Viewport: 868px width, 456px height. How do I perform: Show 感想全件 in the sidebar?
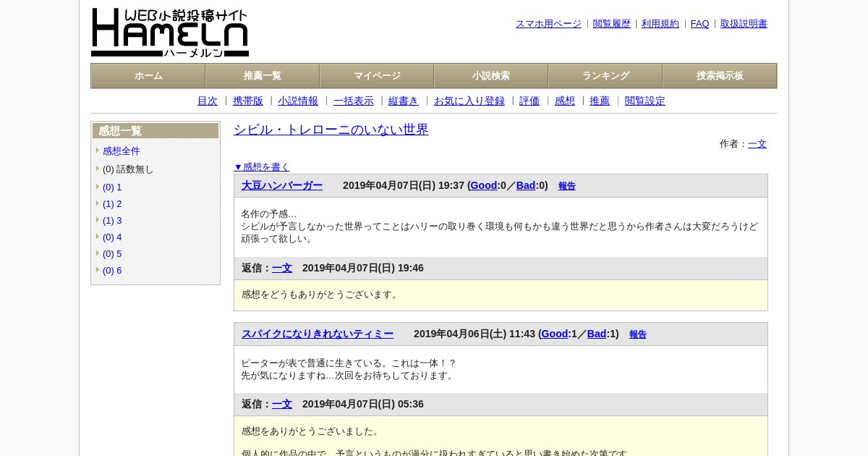122,151
